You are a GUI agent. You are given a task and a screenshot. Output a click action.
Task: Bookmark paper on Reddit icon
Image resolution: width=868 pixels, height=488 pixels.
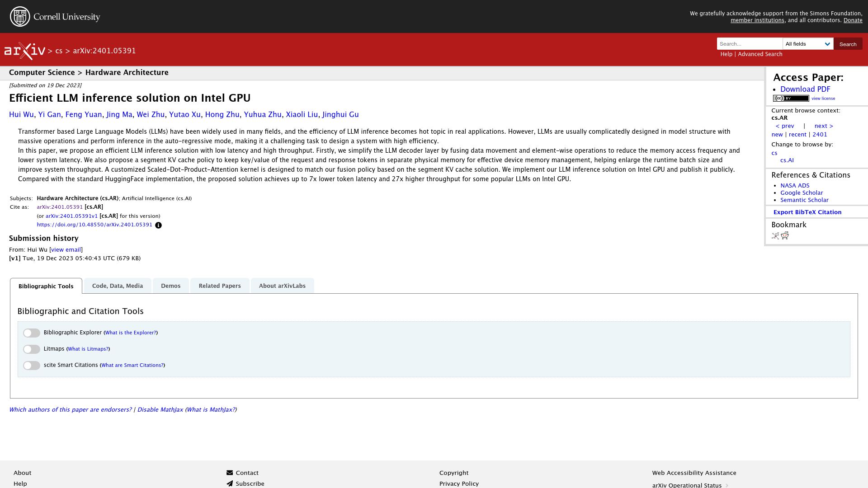(785, 236)
